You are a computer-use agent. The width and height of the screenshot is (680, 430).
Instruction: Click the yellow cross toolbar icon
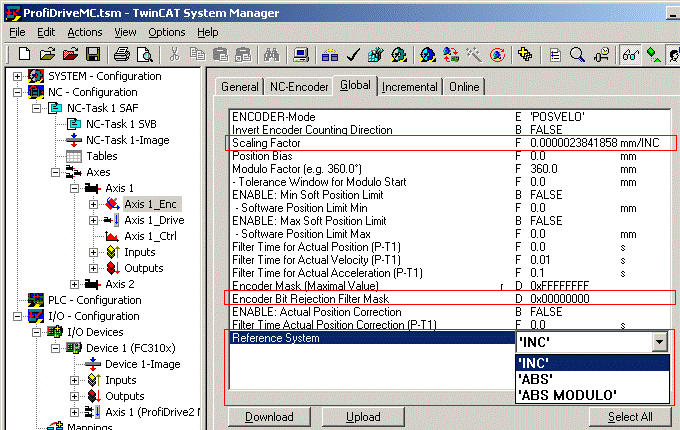coord(525,55)
